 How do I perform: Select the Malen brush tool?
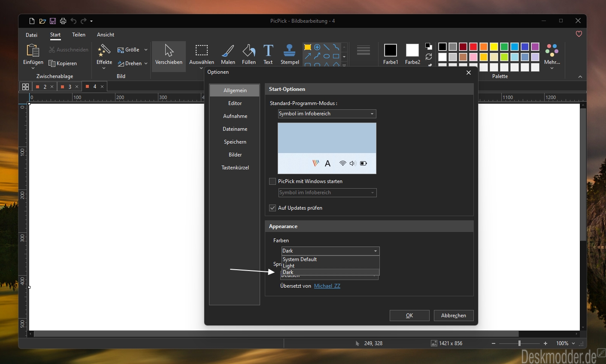coord(228,55)
